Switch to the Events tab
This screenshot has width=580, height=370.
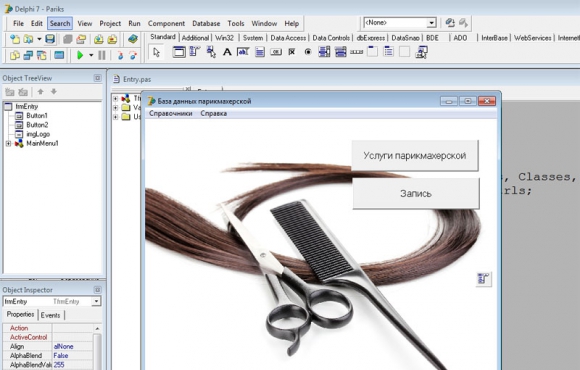(50, 315)
